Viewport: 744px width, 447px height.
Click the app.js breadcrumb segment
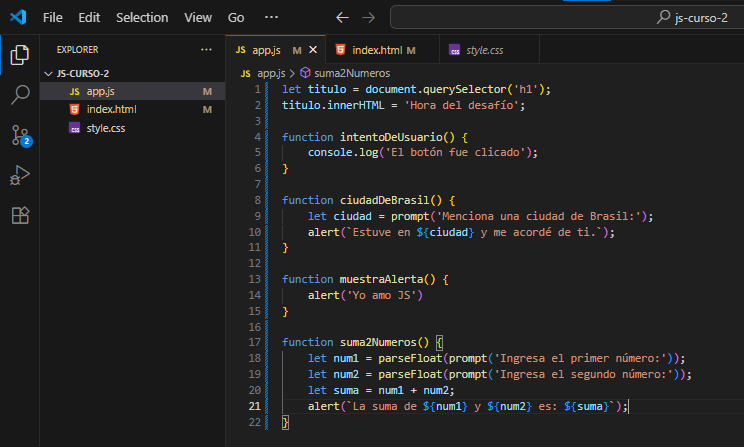pyautogui.click(x=271, y=73)
